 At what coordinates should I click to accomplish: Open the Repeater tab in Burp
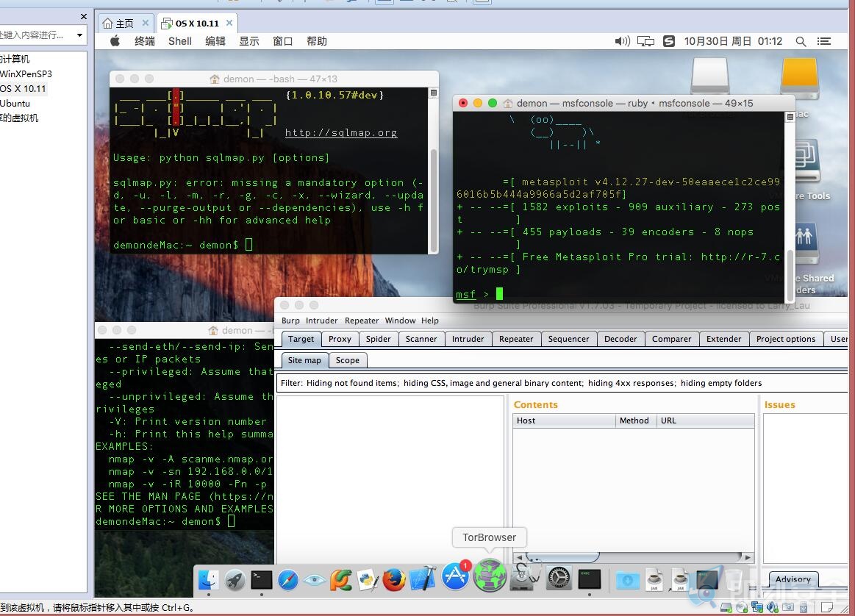coord(516,339)
